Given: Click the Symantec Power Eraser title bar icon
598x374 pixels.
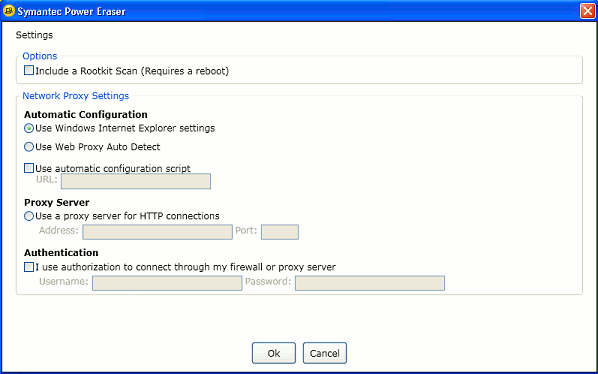Looking at the screenshot, I should pyautogui.click(x=8, y=11).
